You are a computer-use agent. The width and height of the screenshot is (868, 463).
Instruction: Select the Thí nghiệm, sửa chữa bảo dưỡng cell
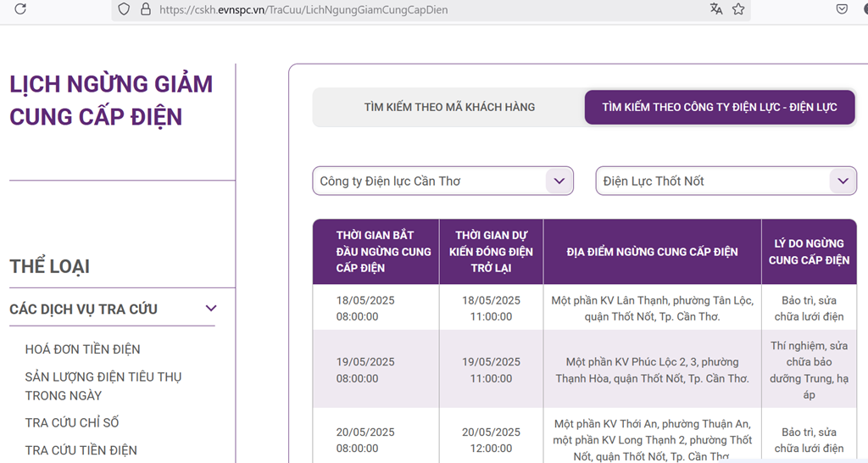click(809, 370)
